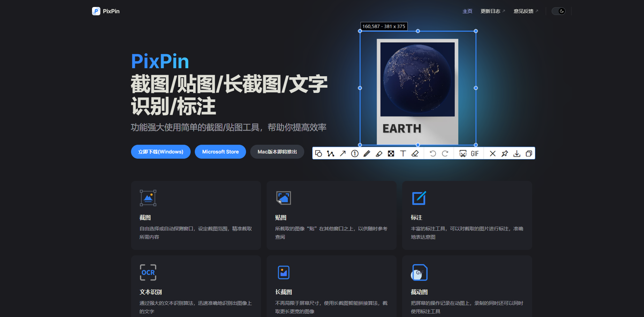This screenshot has width=644, height=317.
Task: Copy screenshot to clipboard icon
Action: point(529,153)
